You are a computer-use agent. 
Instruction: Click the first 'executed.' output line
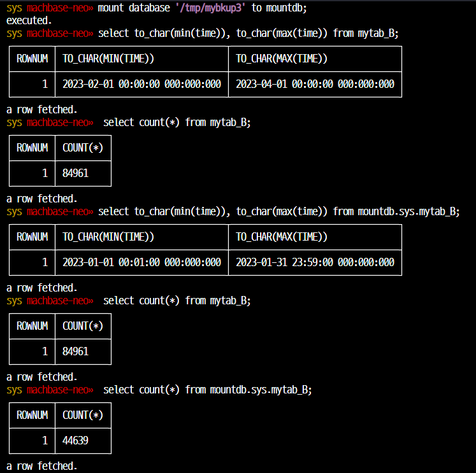click(29, 20)
